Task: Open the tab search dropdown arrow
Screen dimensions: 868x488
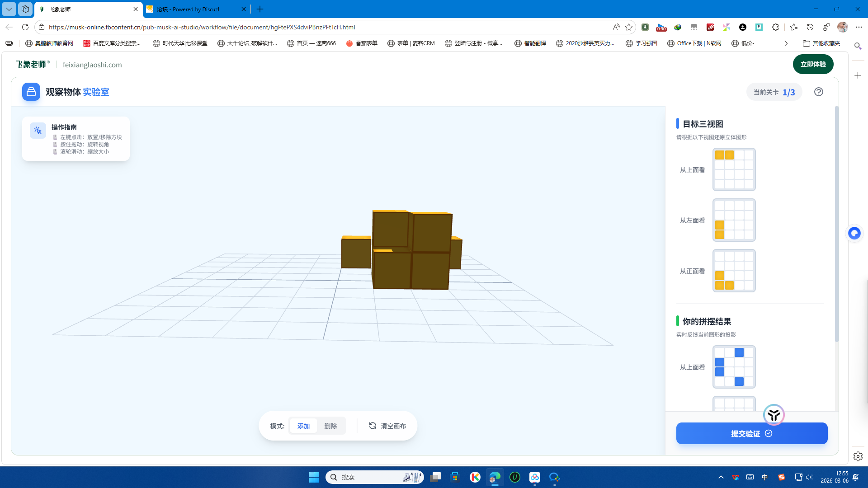Action: (9, 9)
